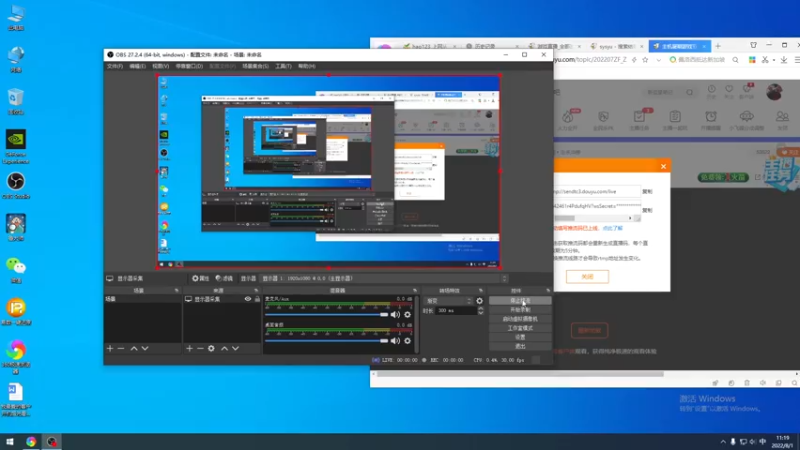Image resolution: width=800 pixels, height=450 pixels.
Task: Click the close button in the webpage dialog
Action: pyautogui.click(x=587, y=277)
